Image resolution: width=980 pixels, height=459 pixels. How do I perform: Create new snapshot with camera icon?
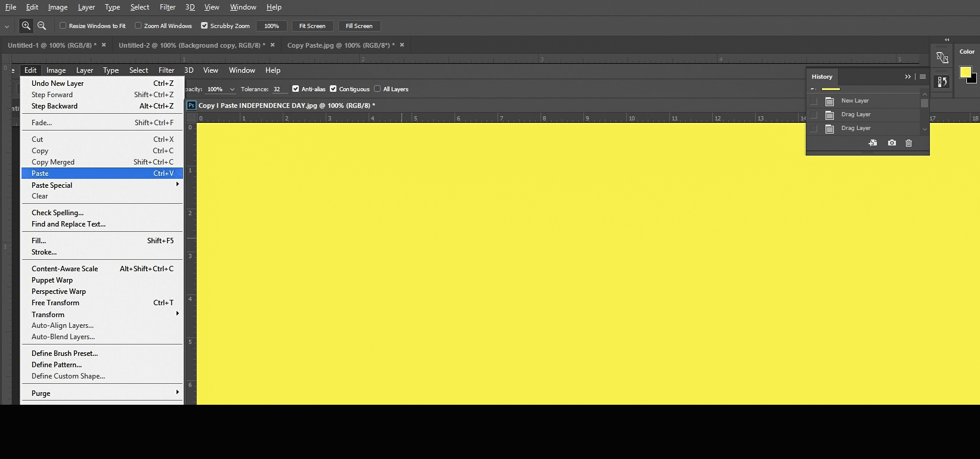click(x=892, y=143)
